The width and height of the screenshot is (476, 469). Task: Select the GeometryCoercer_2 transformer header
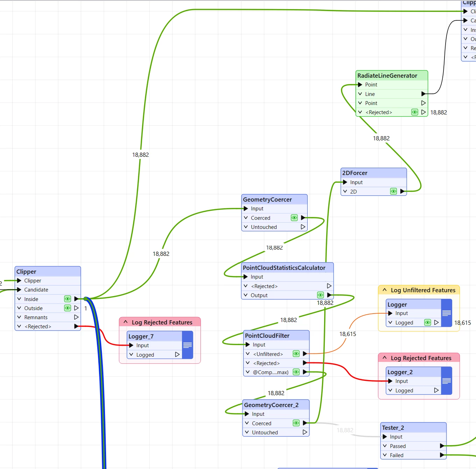pos(276,405)
